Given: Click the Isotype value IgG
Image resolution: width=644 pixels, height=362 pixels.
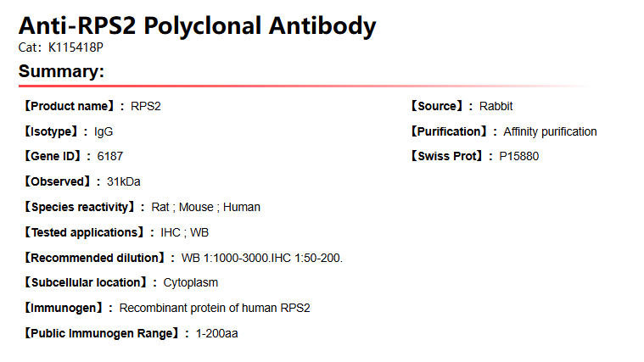Looking at the screenshot, I should (x=104, y=131).
